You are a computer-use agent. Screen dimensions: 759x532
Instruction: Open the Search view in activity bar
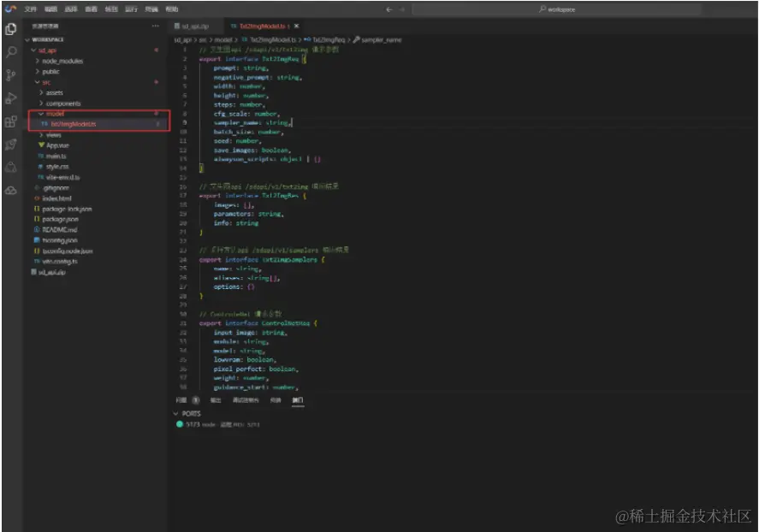(10, 52)
